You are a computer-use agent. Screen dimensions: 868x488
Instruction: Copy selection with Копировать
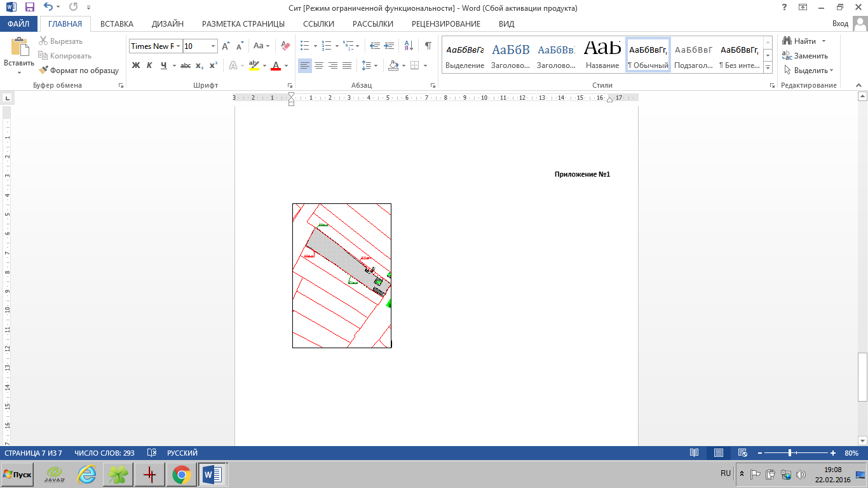(65, 56)
